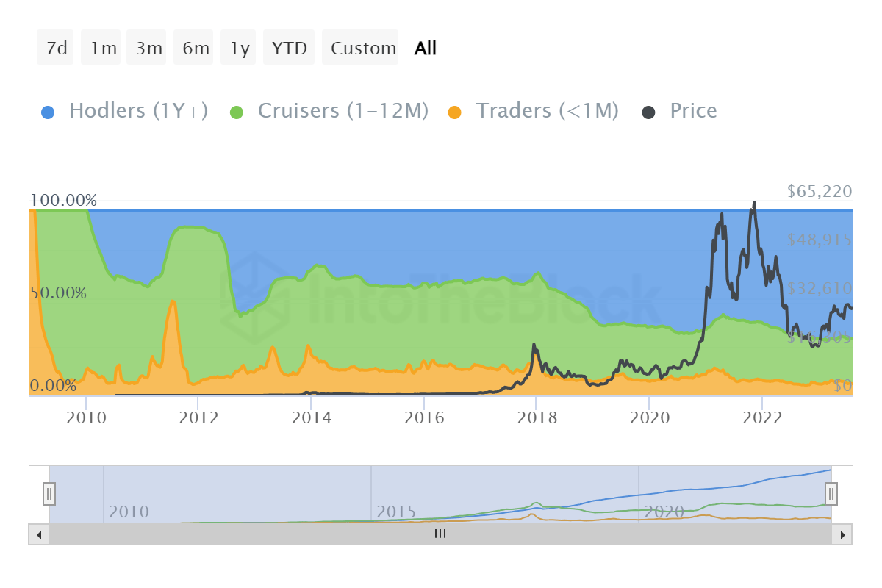Image resolution: width=882 pixels, height=588 pixels.
Task: Switch to 3m time range
Action: 149,48
